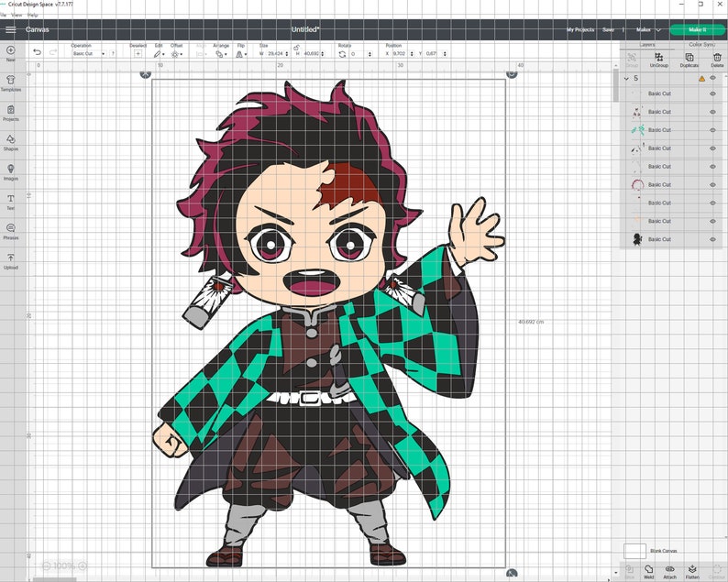Image resolution: width=728 pixels, height=582 pixels.
Task: Open the hamburger main menu
Action: point(11,29)
